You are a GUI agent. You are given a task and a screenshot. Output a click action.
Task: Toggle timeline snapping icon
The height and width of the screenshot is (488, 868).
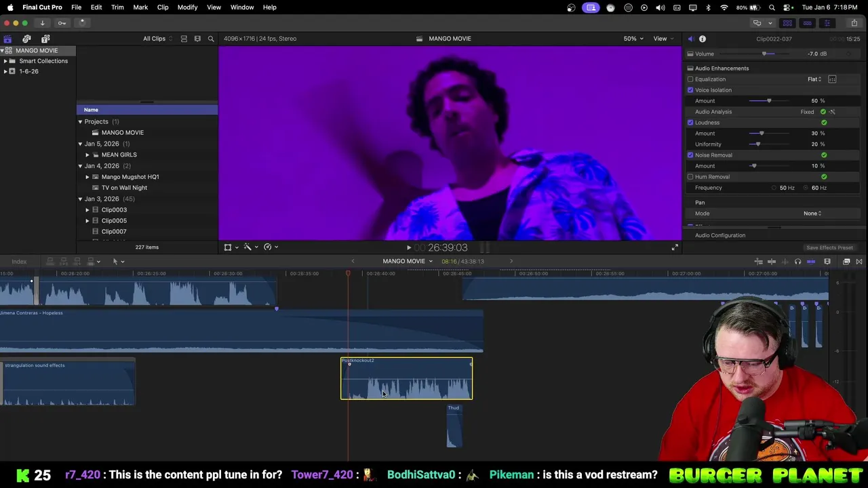click(811, 262)
